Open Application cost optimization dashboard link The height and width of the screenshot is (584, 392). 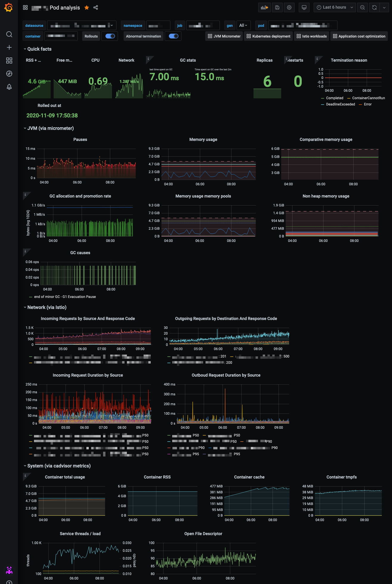[359, 36]
